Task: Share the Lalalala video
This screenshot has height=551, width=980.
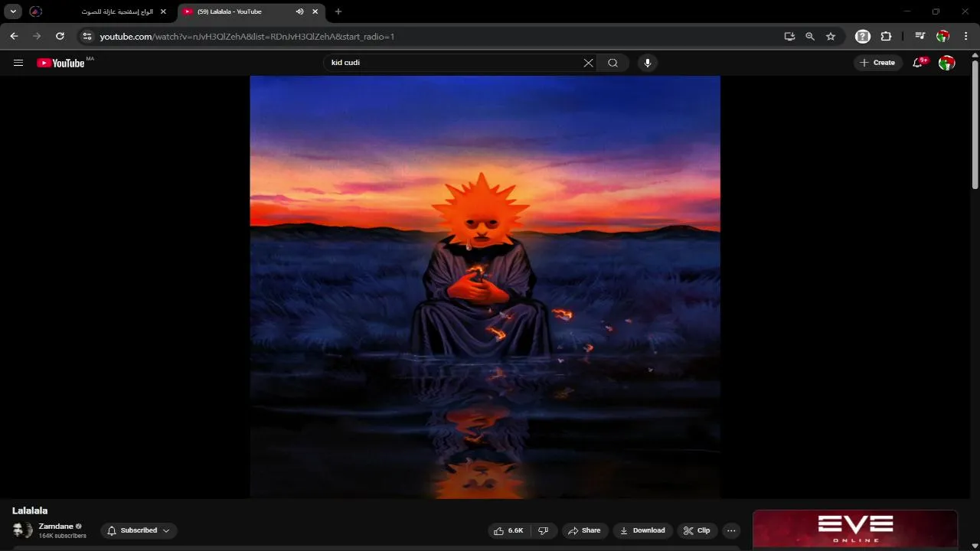Action: click(584, 530)
